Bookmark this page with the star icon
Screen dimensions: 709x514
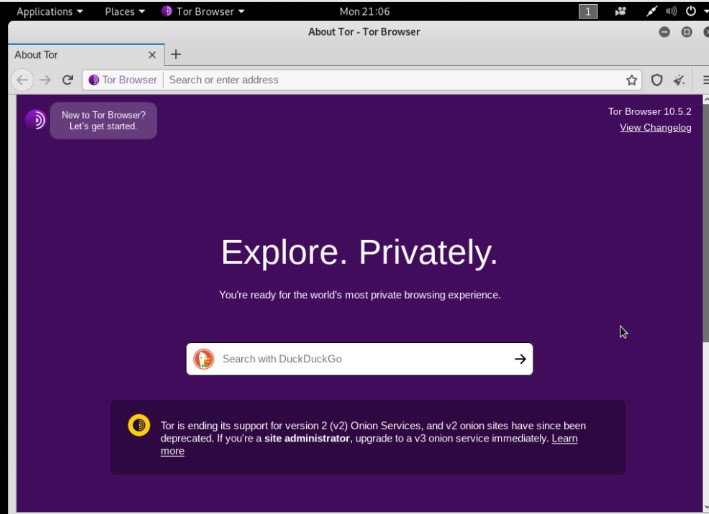(632, 80)
